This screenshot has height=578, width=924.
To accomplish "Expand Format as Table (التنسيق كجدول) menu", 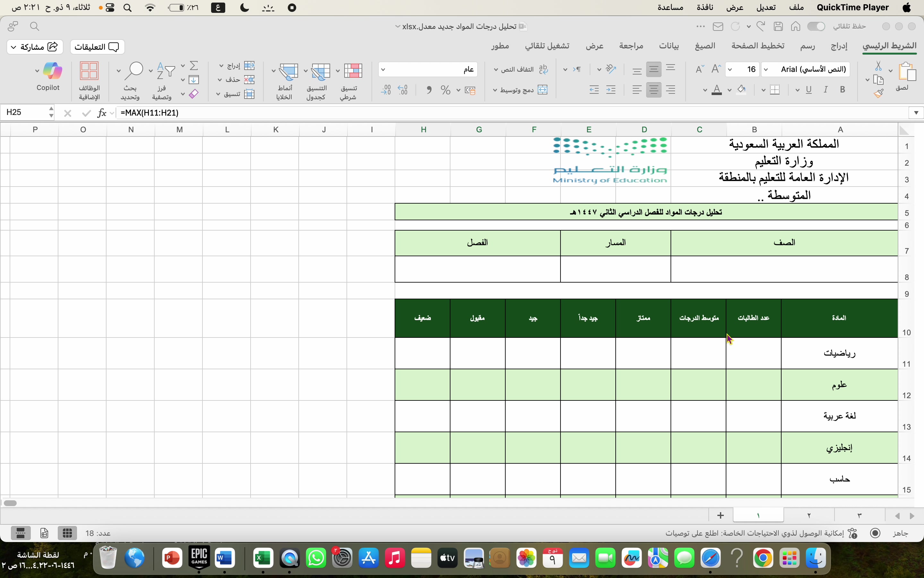I will [305, 71].
